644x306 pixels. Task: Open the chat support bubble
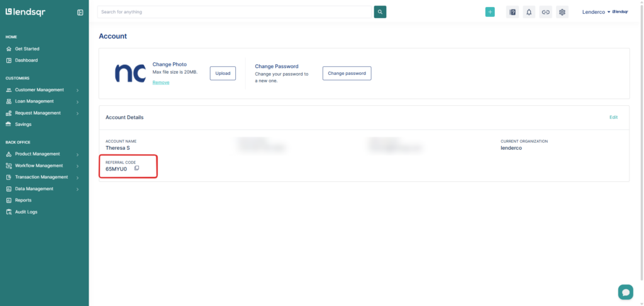click(x=625, y=292)
